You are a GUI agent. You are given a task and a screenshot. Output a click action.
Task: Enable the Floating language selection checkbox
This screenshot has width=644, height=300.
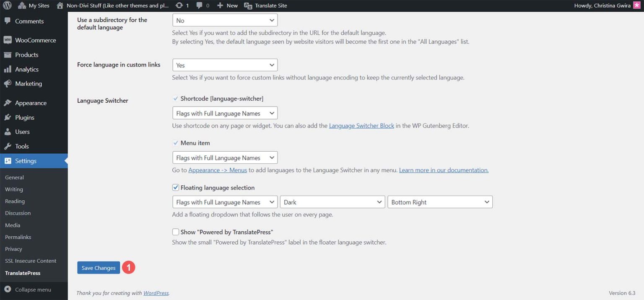click(x=176, y=187)
